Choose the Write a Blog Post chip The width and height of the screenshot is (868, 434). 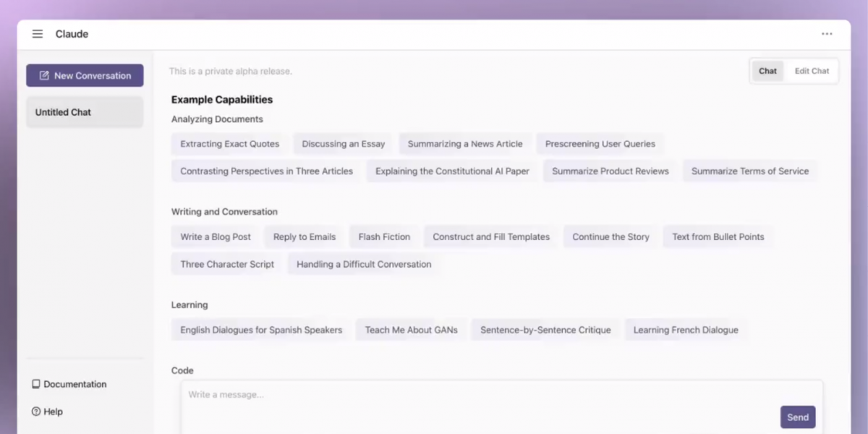[216, 237]
